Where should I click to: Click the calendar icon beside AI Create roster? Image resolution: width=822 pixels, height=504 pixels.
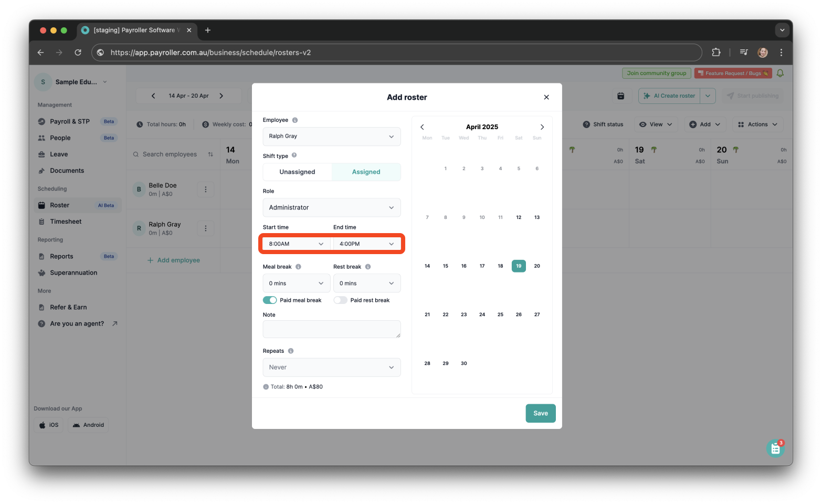[x=621, y=96]
